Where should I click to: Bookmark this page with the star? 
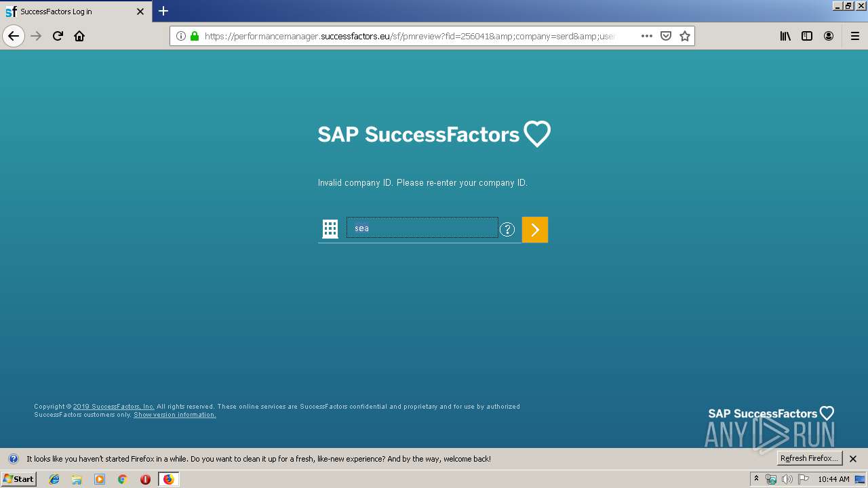click(x=685, y=36)
